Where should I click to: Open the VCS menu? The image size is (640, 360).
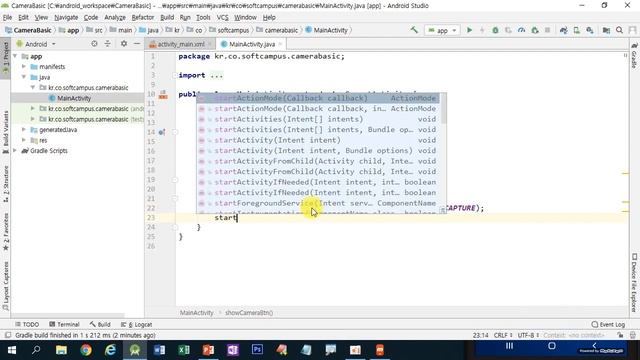click(222, 18)
